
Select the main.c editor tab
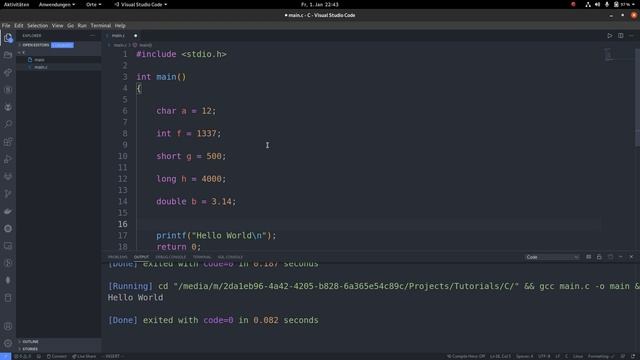coord(118,36)
